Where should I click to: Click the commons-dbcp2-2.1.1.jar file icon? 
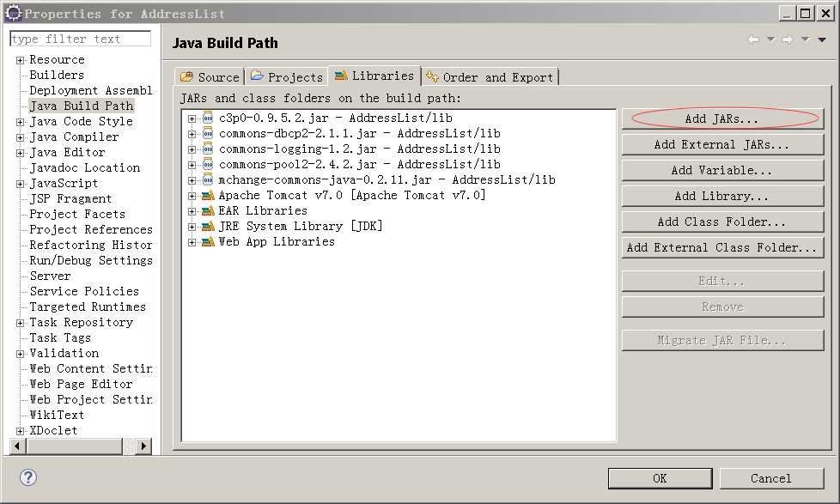coord(208,134)
